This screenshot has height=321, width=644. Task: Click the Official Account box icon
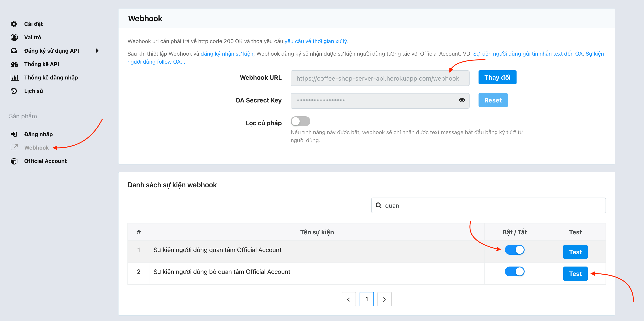14,161
